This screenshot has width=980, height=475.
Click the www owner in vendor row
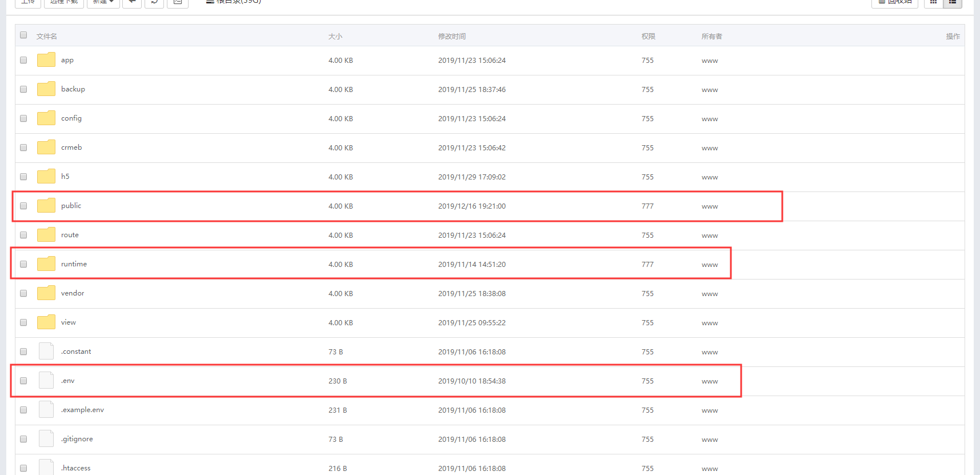pos(710,294)
